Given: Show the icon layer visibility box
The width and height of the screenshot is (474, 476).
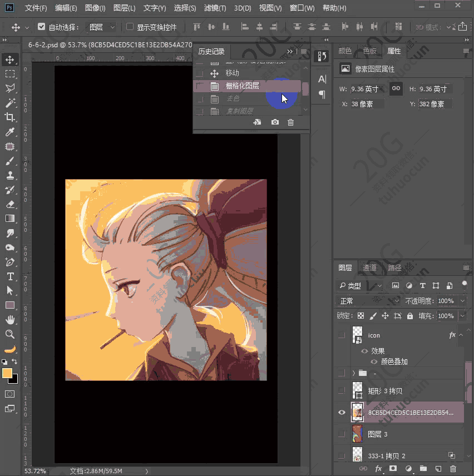Looking at the screenshot, I should coord(342,335).
